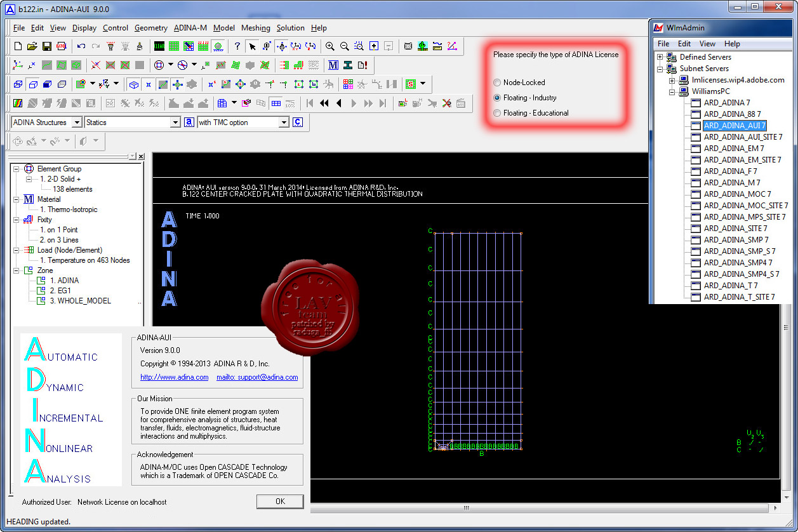
Task: Click the Batch file toolbar icon
Action: (61, 46)
